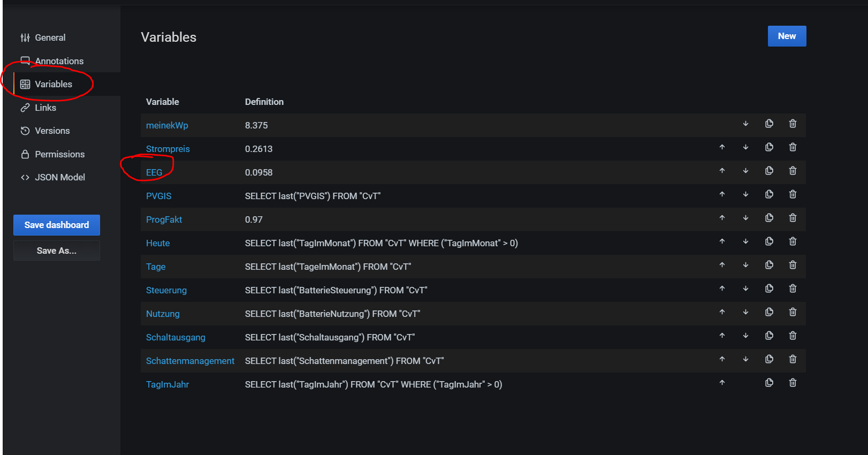The width and height of the screenshot is (868, 455).
Task: Delete the Schattenmanagement variable
Action: tap(793, 359)
